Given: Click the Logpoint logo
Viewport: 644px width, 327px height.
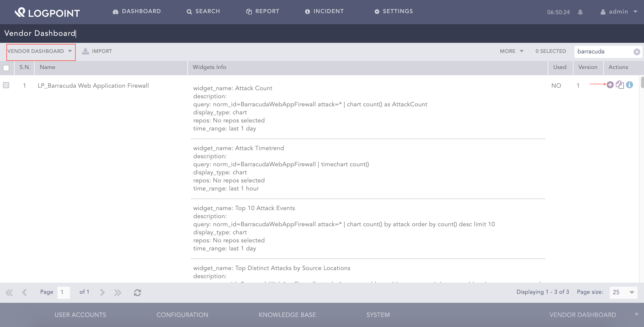Looking at the screenshot, I should coord(47,12).
